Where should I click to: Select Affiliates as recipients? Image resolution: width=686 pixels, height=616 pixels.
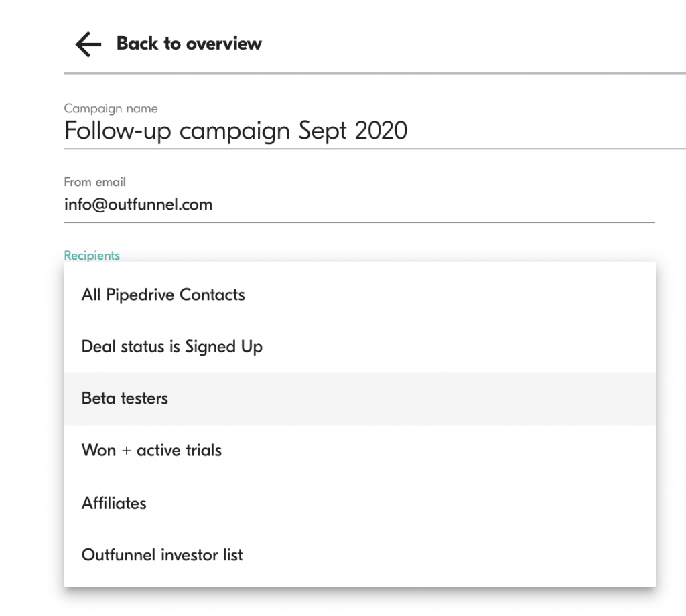[x=360, y=503]
